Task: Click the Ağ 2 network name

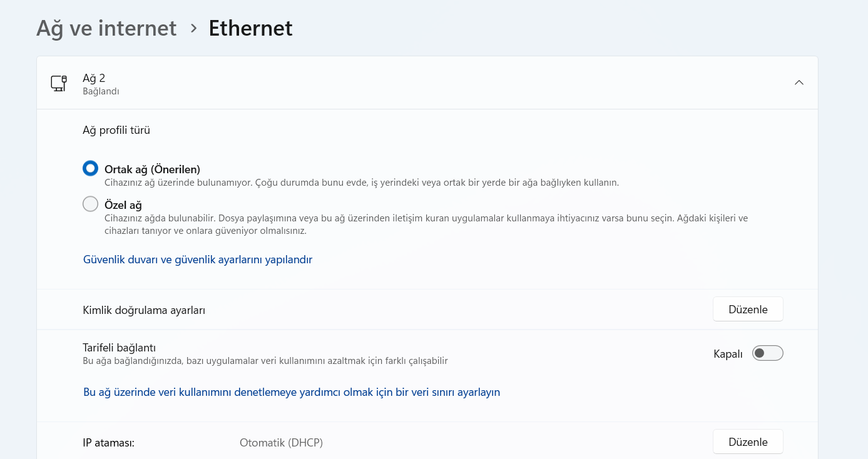Action: (x=94, y=78)
